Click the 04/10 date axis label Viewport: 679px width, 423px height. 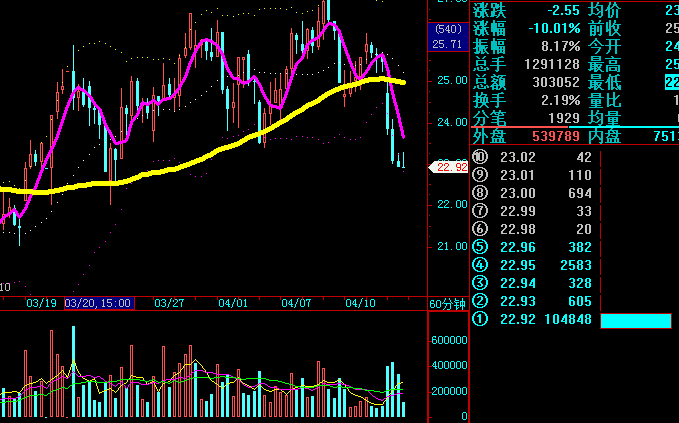(x=360, y=303)
